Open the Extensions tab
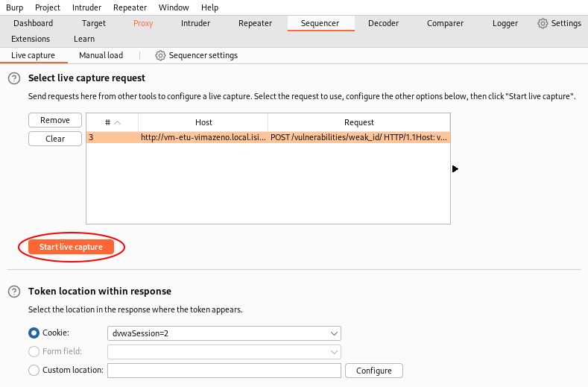The height and width of the screenshot is (387, 588). [x=31, y=39]
